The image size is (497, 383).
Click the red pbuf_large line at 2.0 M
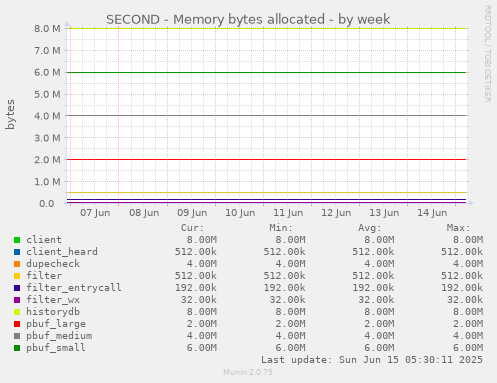tap(267, 160)
